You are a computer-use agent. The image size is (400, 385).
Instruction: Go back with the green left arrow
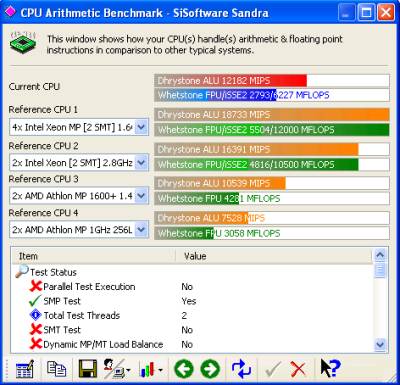point(184,369)
